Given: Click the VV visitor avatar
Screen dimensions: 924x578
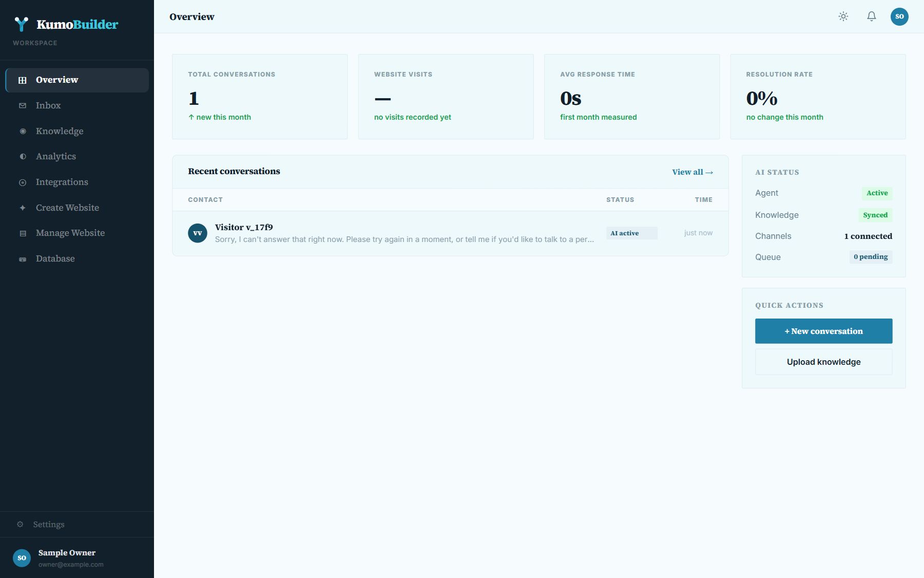Looking at the screenshot, I should point(198,233).
